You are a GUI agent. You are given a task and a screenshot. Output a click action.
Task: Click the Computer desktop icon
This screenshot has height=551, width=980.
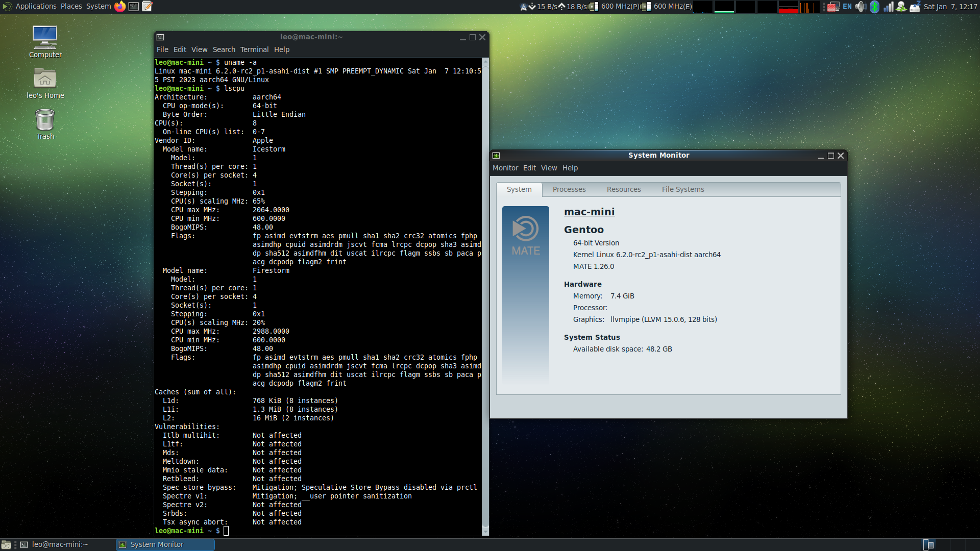(x=44, y=40)
